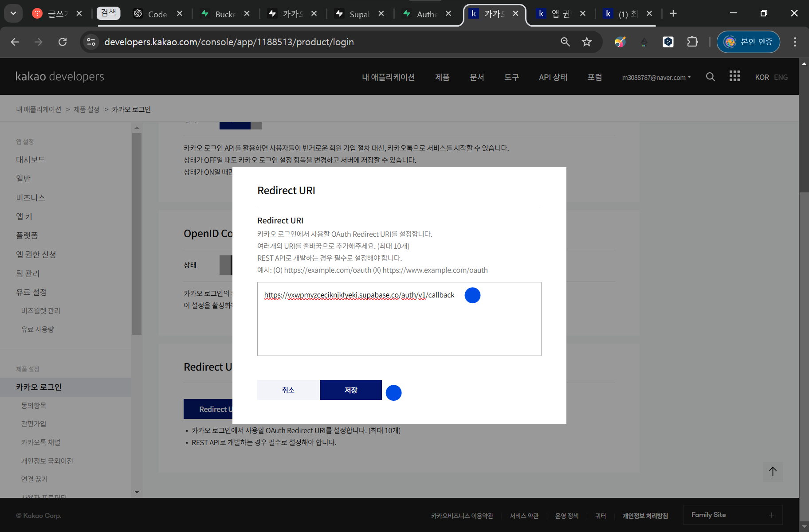Click the search magnifier icon in the Kakao header

pyautogui.click(x=711, y=77)
